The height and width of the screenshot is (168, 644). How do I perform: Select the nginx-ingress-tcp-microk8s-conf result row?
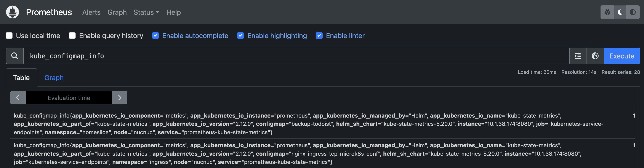322,153
